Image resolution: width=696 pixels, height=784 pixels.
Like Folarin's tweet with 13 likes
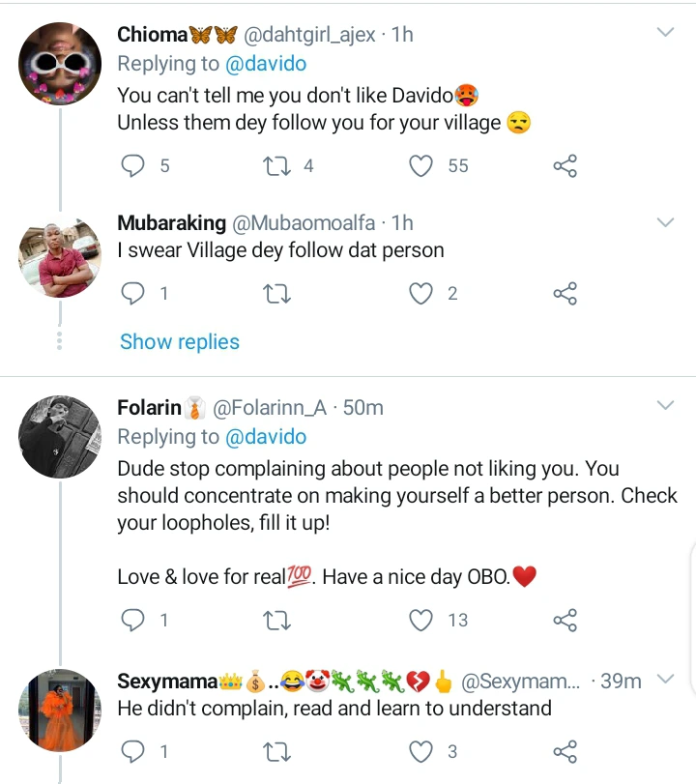click(421, 620)
